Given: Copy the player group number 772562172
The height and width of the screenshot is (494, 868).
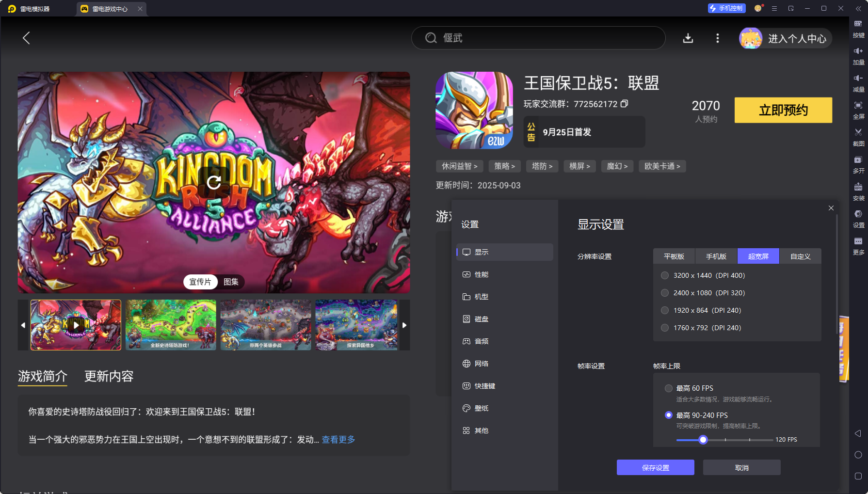Looking at the screenshot, I should [625, 104].
